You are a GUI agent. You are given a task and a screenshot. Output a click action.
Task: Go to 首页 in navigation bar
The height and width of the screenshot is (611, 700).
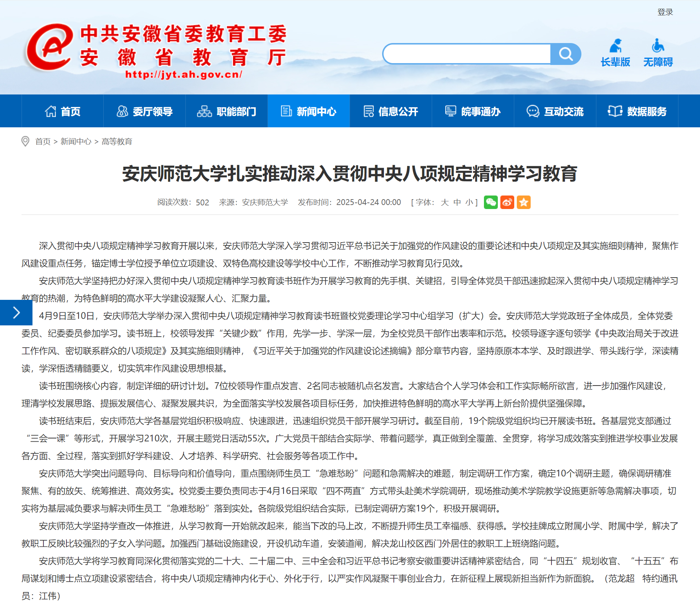pos(62,111)
